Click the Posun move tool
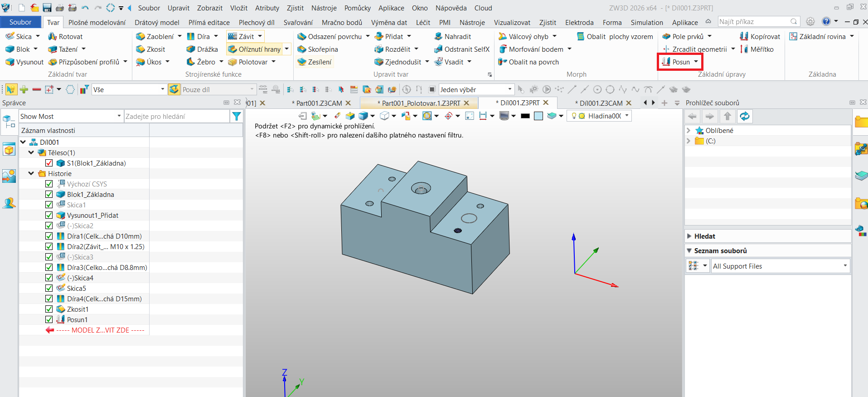This screenshot has width=868, height=397. click(675, 62)
